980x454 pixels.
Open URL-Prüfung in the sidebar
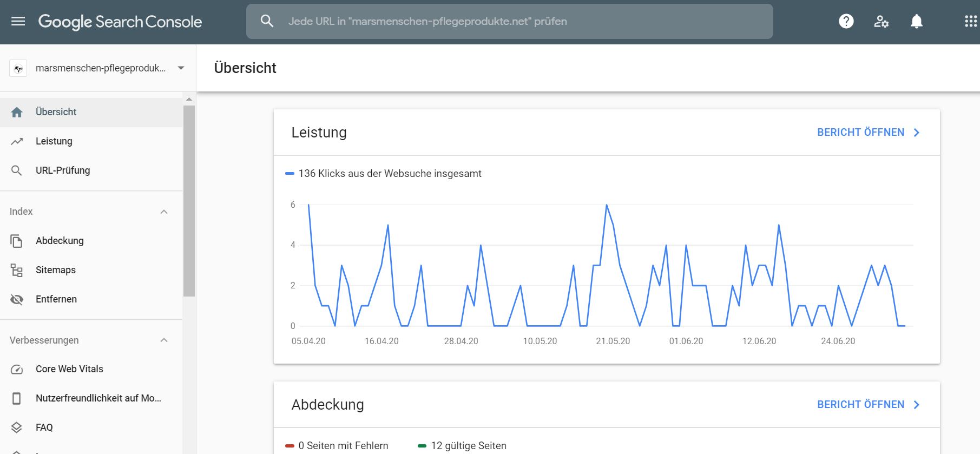pyautogui.click(x=91, y=170)
